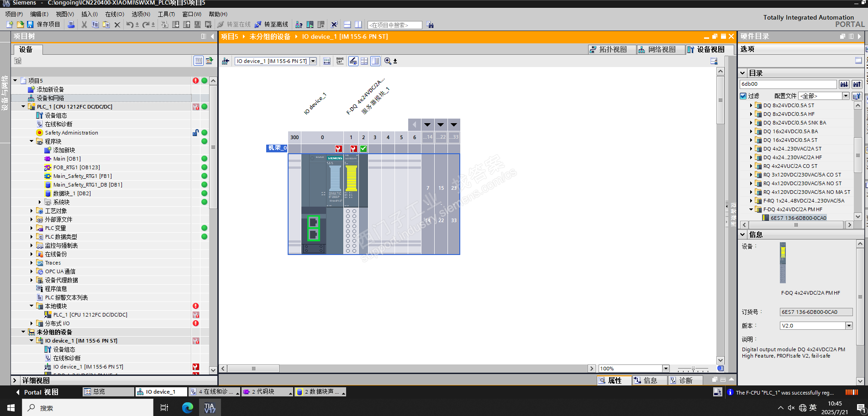Open Microsoft Edge from the taskbar

[188, 407]
